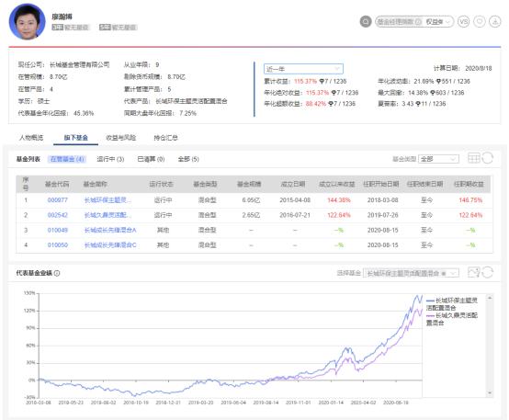The width and height of the screenshot is (509, 420).
Task: Open the 长城环保主题灵... fund name link
Action: tap(107, 200)
